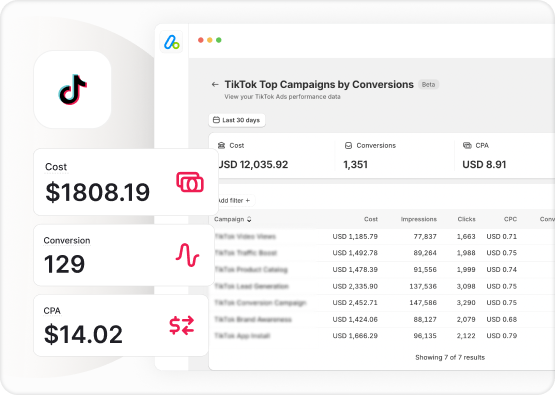The height and width of the screenshot is (395, 555).
Task: Click clicks cell 3,290
Action: click(x=466, y=303)
